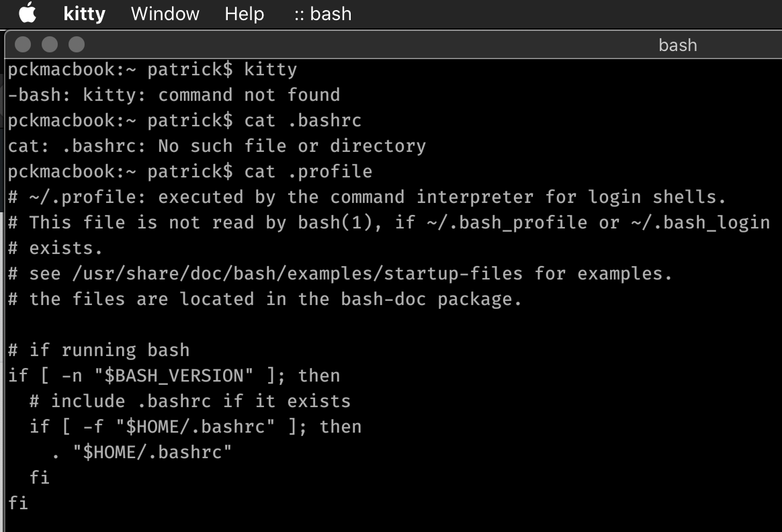Click the red close traffic light
Screen dimensions: 782x532
tap(23, 45)
